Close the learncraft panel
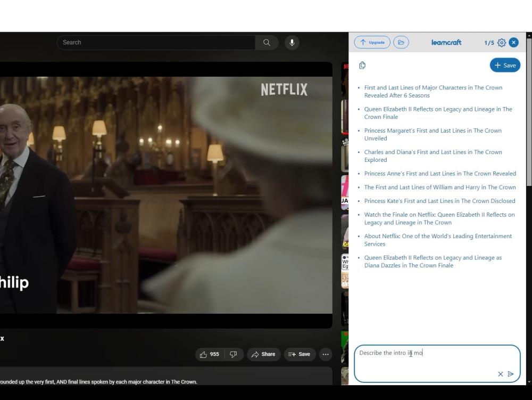Viewport: 532px width, 400px height. [514, 43]
